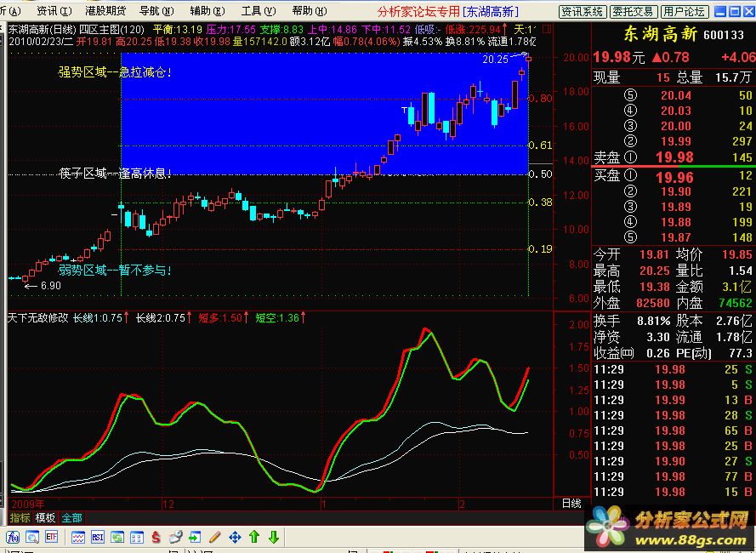Click the green down arrow icon
Viewport: 756px width, 553px height.
click(x=273, y=537)
